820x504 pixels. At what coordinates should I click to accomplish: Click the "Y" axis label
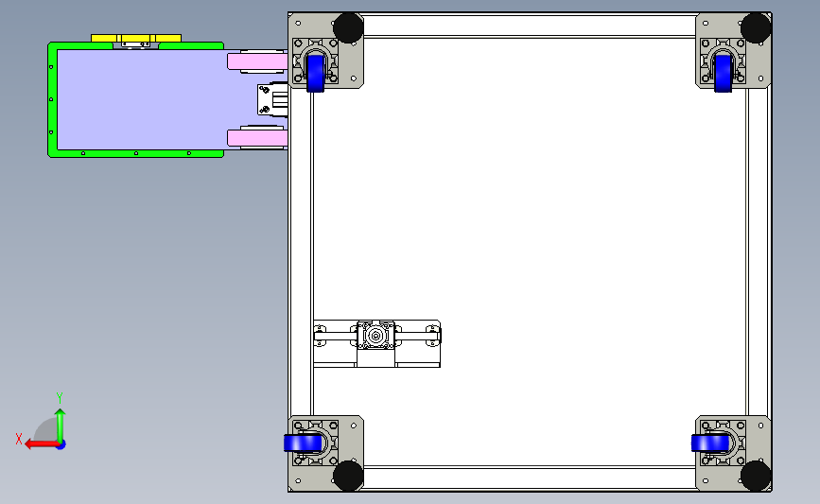(60, 398)
